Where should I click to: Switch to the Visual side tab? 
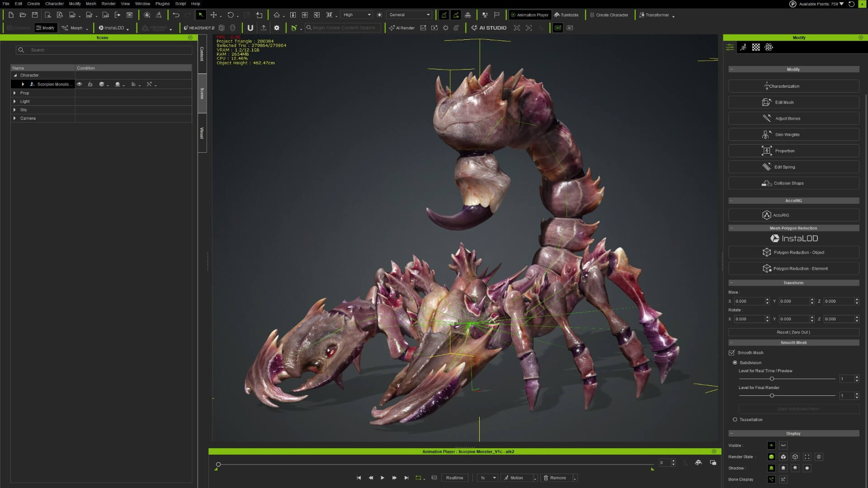(x=202, y=133)
